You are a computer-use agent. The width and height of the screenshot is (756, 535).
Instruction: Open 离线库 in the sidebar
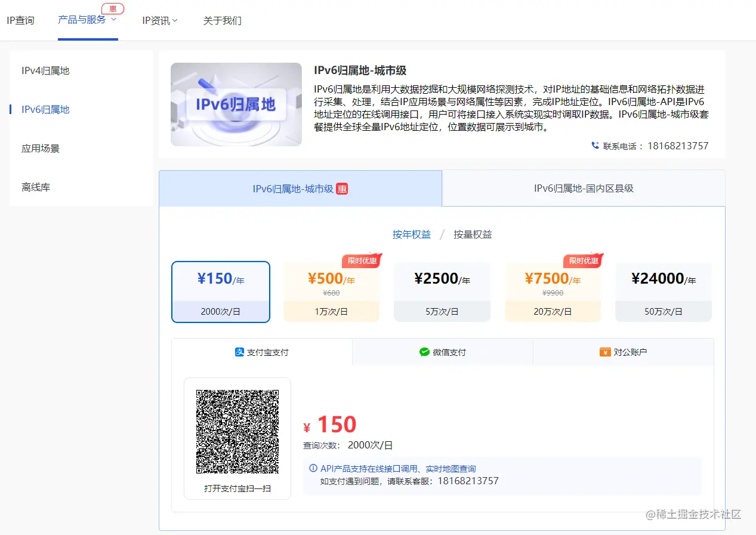(36, 187)
